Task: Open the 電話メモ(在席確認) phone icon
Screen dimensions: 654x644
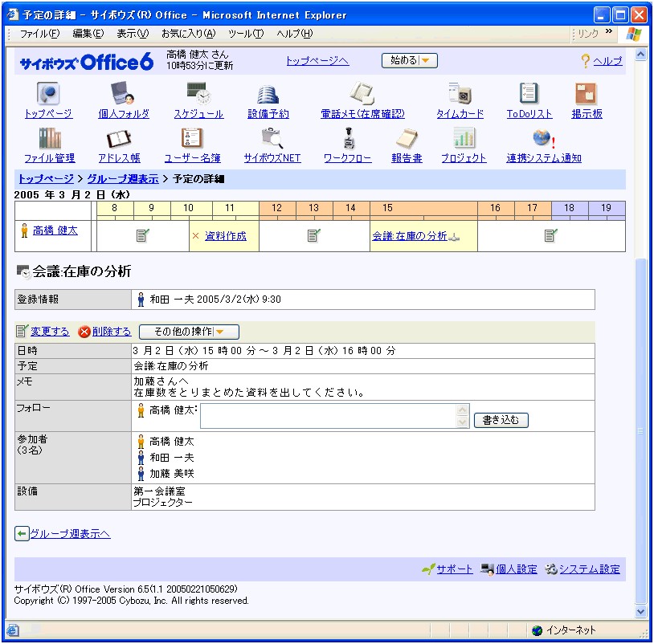Action: pyautogui.click(x=362, y=92)
